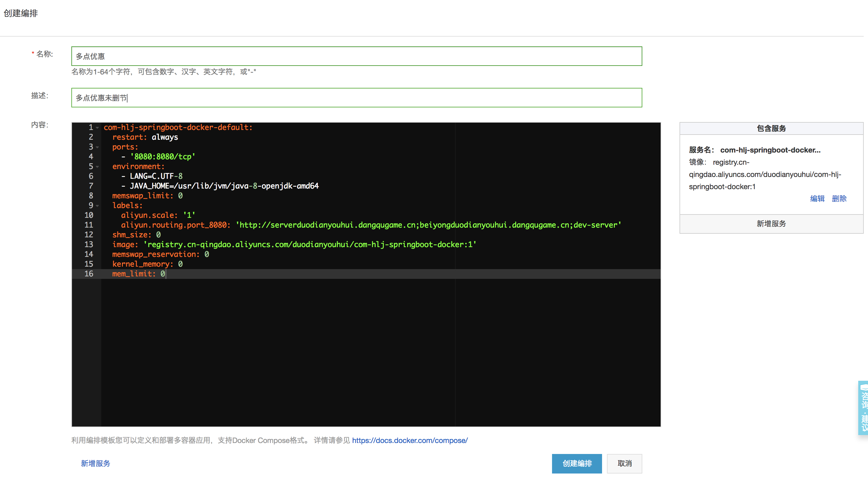Click 新增服务 in the 包含服务 panel
The height and width of the screenshot is (479, 868).
pyautogui.click(x=771, y=224)
